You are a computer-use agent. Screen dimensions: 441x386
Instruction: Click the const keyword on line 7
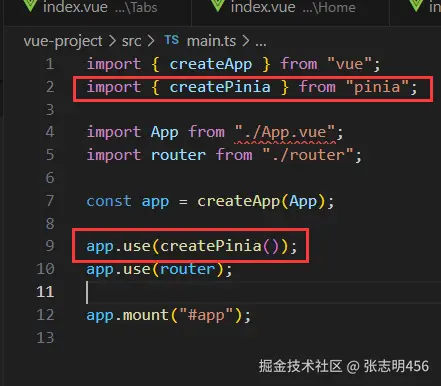point(109,201)
